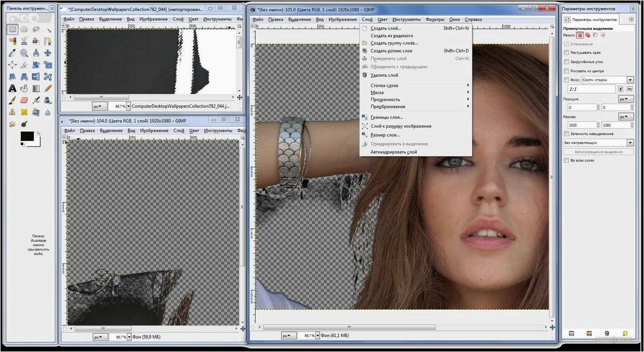Viewport: 644px width, 352px height.
Task: Set selection mode to subtract from selection
Action: click(x=595, y=35)
